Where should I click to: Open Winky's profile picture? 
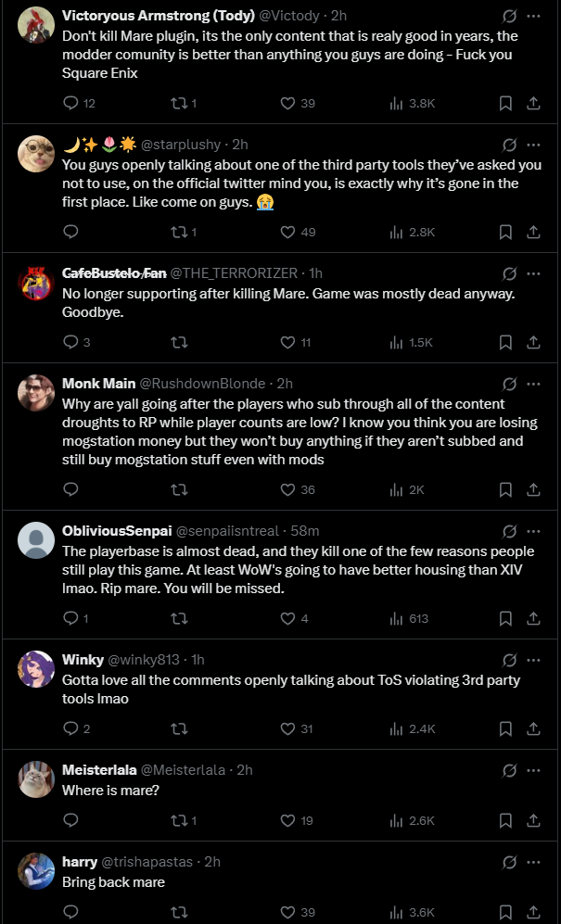tap(36, 669)
